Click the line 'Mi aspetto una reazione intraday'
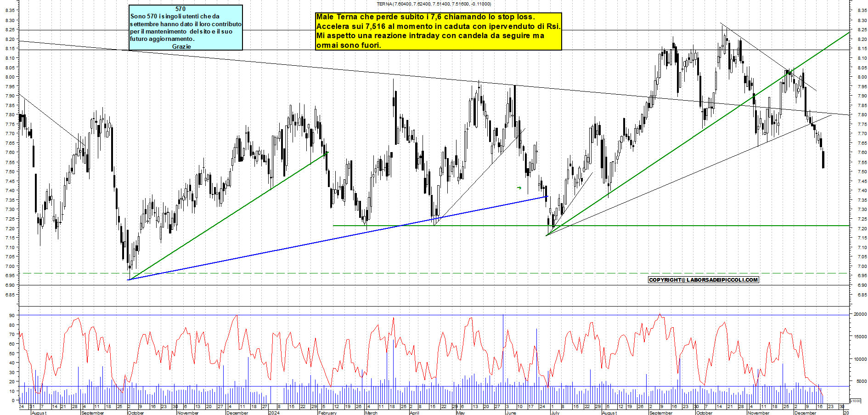The width and height of the screenshot is (868, 415). click(x=430, y=35)
